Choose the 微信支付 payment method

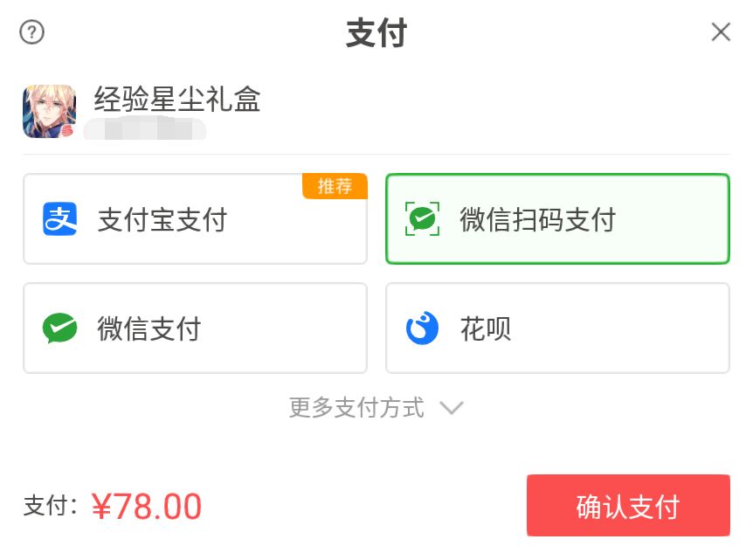click(195, 328)
